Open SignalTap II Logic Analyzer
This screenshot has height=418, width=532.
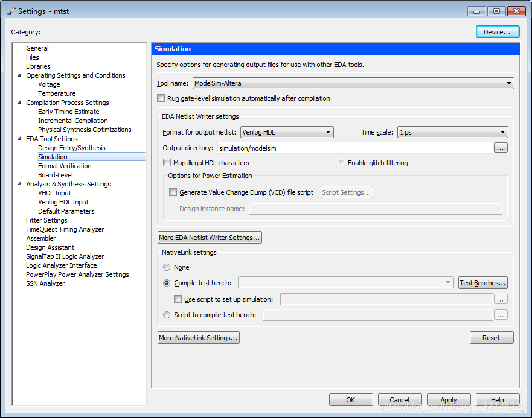65,256
